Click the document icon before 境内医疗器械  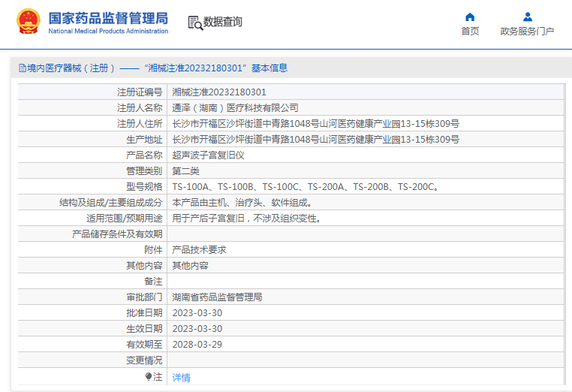coord(23,68)
